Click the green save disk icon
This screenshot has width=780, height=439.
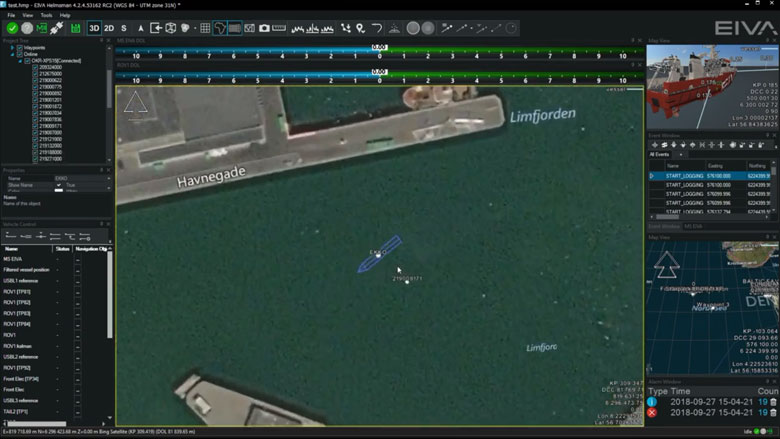75,28
